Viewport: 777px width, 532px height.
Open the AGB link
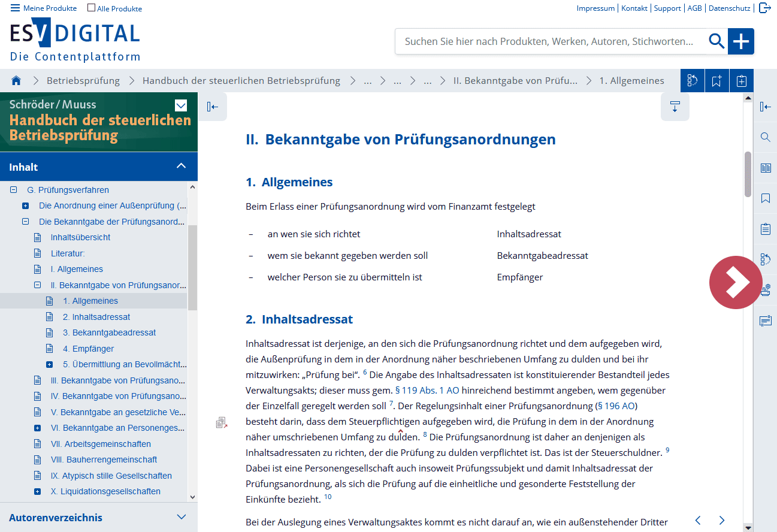(694, 8)
